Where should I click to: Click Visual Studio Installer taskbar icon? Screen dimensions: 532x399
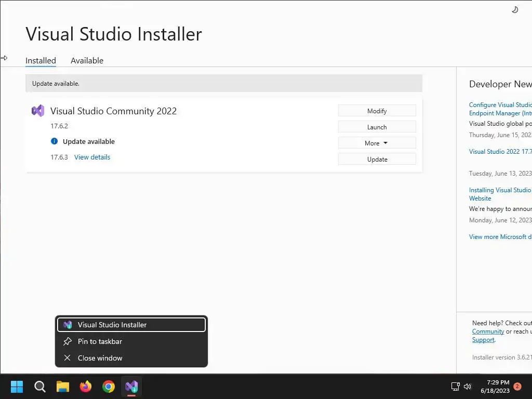[131, 387]
